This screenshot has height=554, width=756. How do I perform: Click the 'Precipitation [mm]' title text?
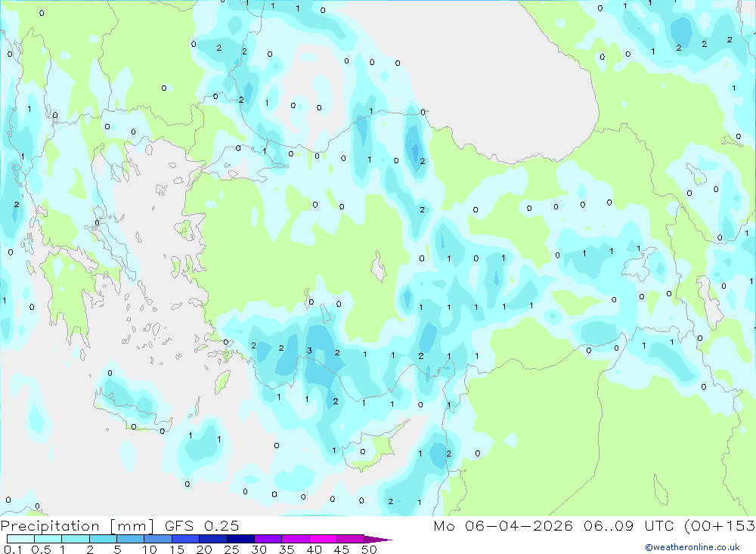(77, 526)
